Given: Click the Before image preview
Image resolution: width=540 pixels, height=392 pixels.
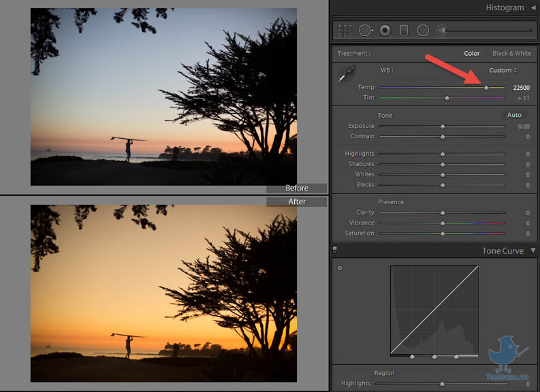Looking at the screenshot, I should point(163,97).
